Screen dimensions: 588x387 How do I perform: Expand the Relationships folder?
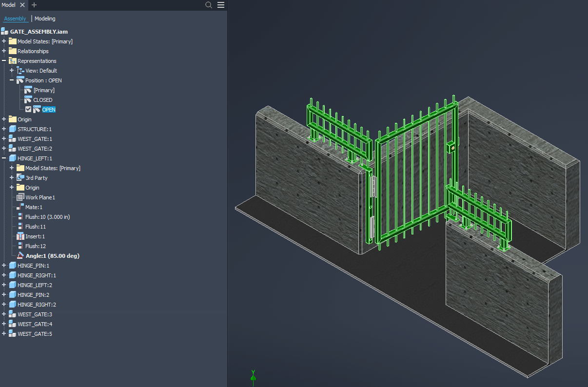click(x=4, y=51)
